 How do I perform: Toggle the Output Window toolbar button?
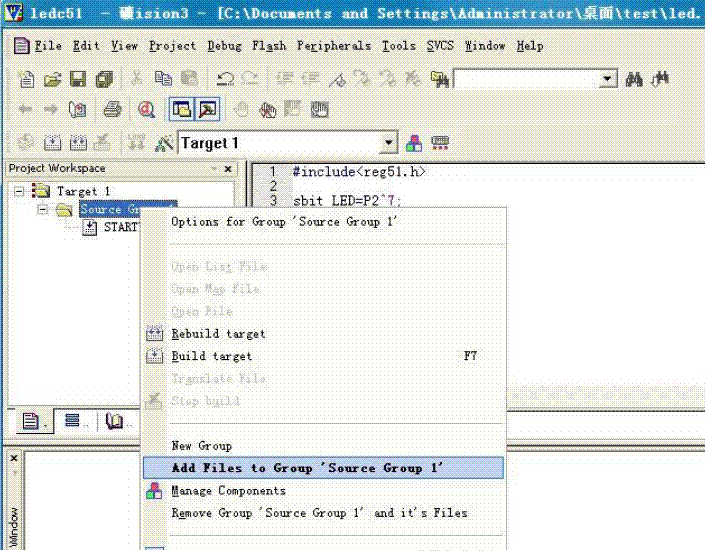(x=207, y=110)
